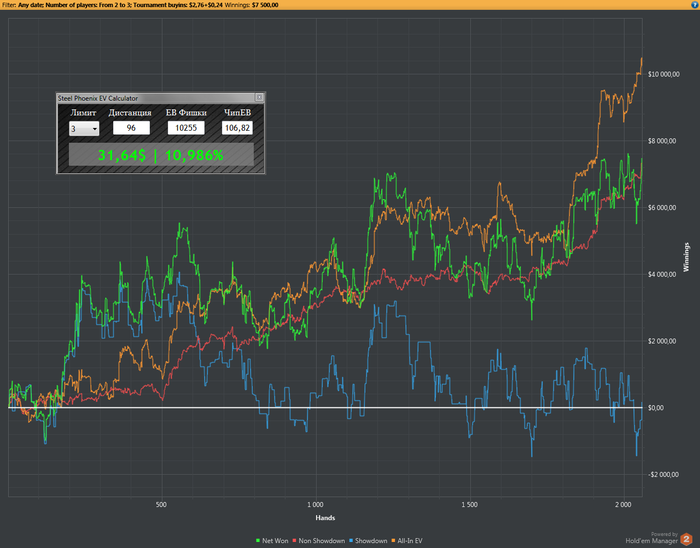
Task: Click the $2 000,00 axis label
Action: [662, 341]
